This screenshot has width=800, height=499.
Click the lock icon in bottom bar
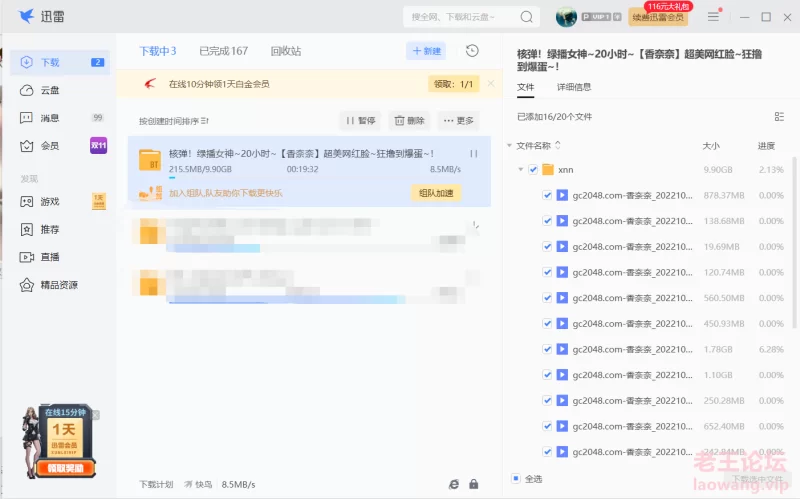pyautogui.click(x=473, y=484)
